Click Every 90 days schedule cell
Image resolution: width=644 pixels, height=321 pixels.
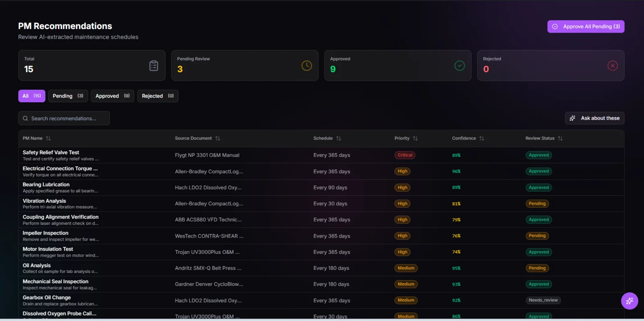[x=330, y=188]
